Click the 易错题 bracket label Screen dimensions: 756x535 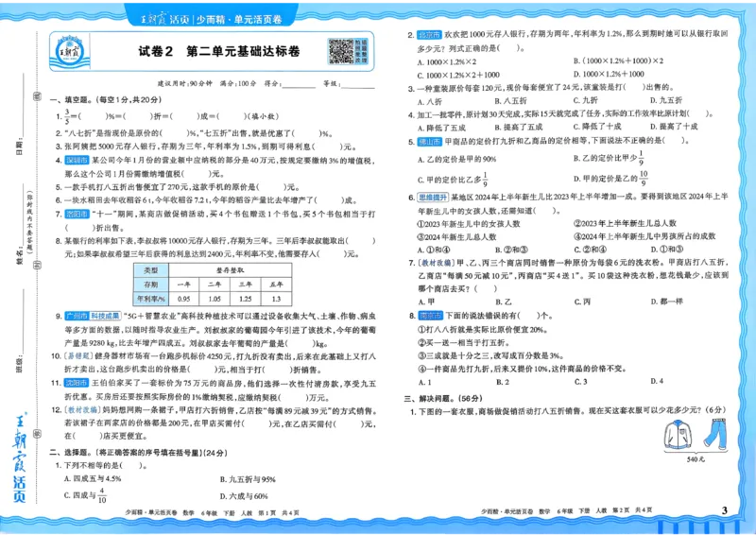pyautogui.click(x=77, y=356)
